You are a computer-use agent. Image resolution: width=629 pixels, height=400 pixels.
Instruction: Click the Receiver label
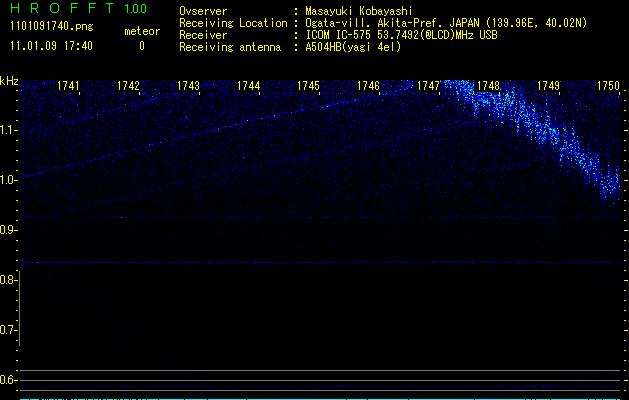point(203,35)
